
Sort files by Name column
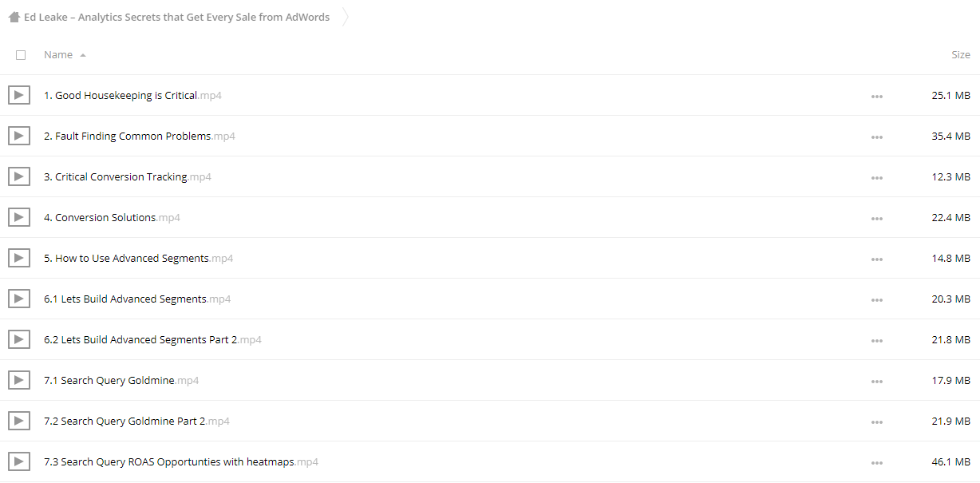click(58, 55)
